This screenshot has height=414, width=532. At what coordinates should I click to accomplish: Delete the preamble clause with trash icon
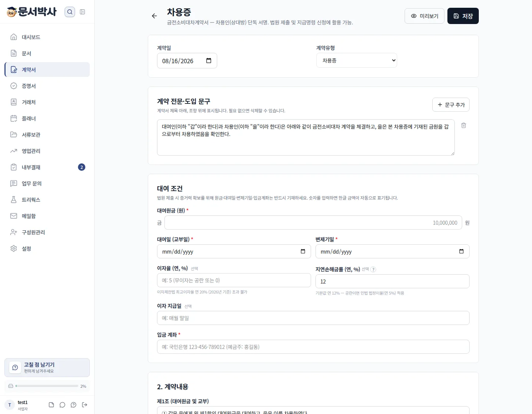pyautogui.click(x=464, y=125)
